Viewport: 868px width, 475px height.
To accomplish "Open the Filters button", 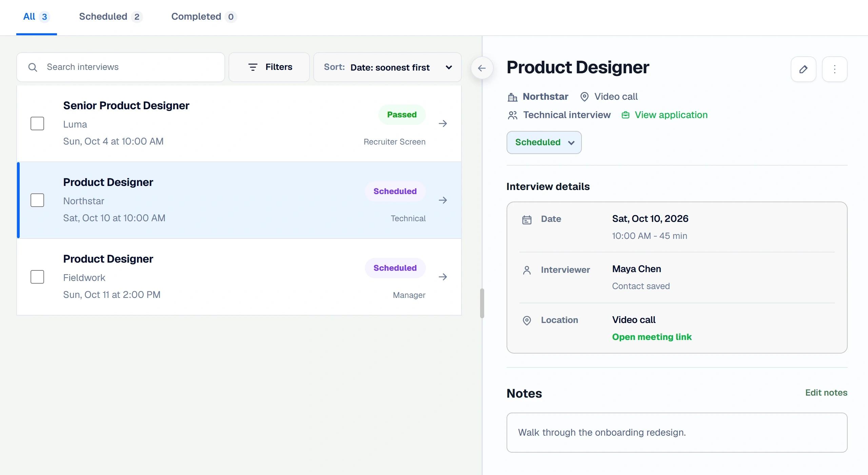I will [269, 67].
